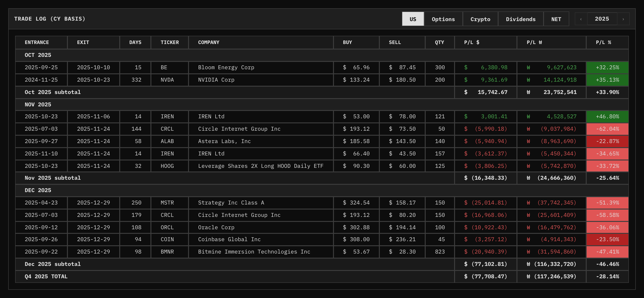Collapse the NOV 2025 group row

(x=322, y=105)
